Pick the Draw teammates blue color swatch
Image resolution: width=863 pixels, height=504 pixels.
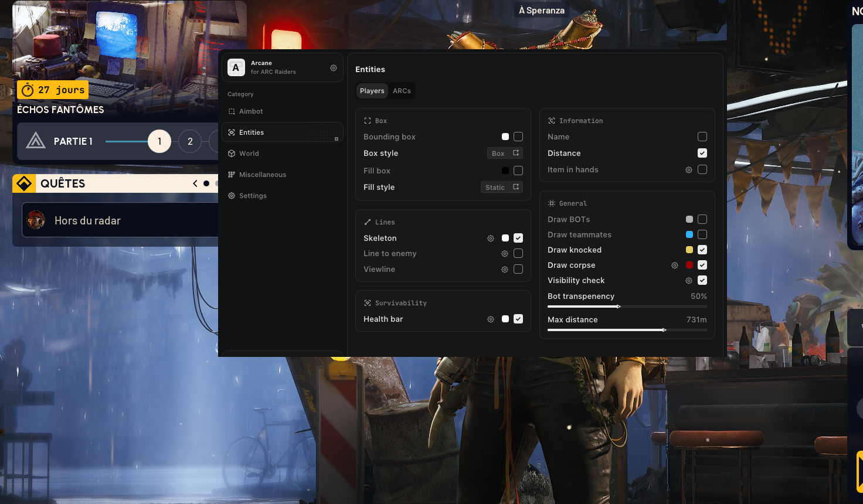689,234
